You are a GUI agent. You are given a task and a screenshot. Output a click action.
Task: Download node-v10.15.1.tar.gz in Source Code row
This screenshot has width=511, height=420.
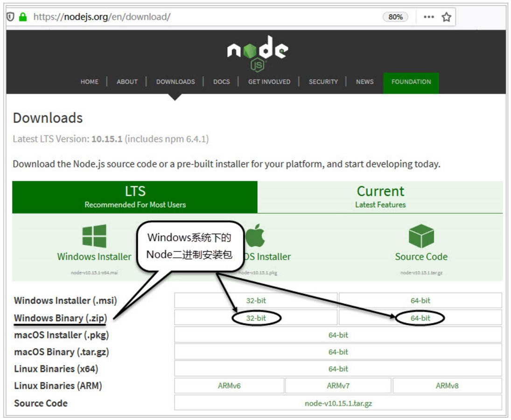(338, 403)
